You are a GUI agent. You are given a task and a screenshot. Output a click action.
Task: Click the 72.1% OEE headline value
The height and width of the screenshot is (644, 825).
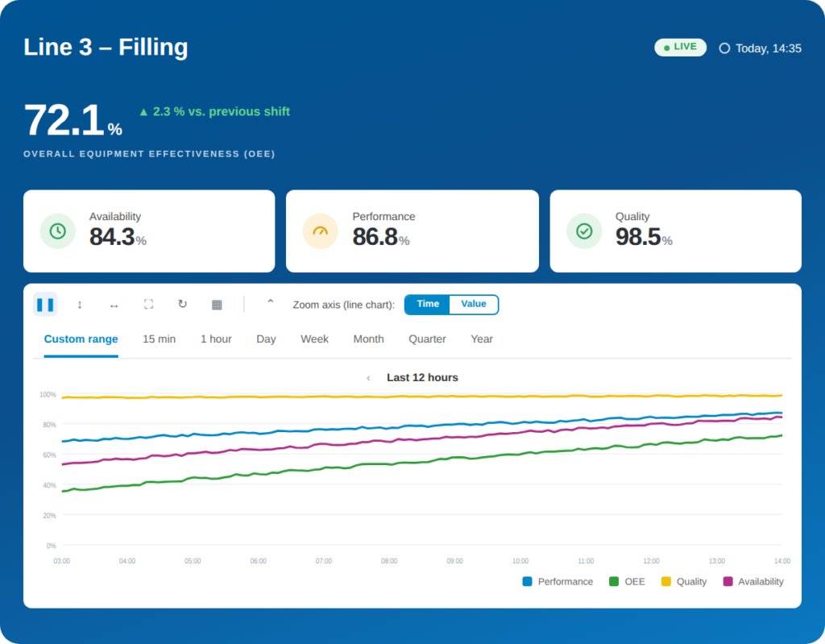tap(73, 121)
